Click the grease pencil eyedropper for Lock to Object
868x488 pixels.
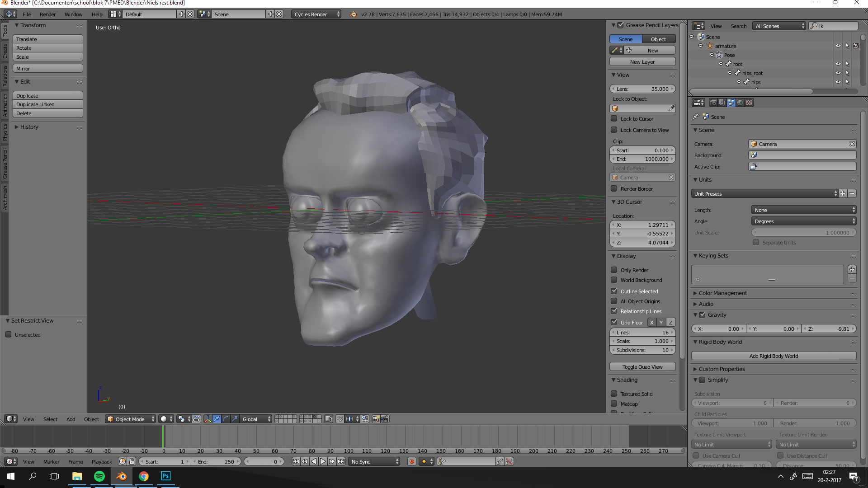[x=671, y=108]
